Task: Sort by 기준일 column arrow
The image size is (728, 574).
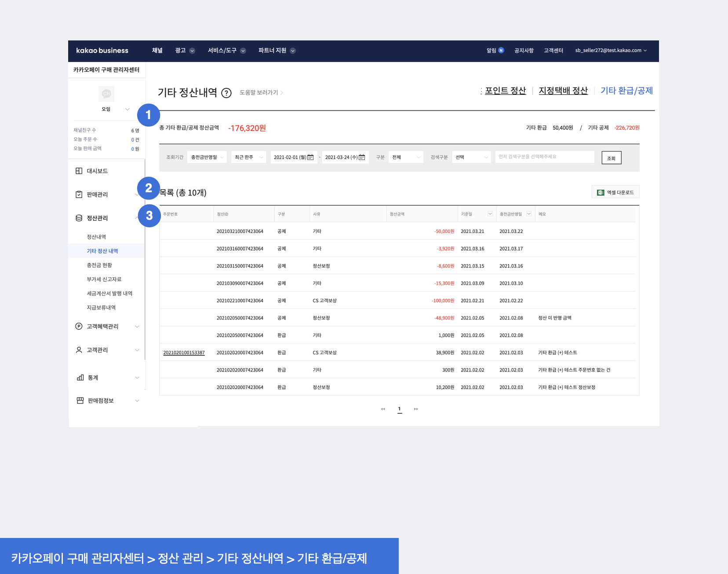Action: click(x=490, y=214)
